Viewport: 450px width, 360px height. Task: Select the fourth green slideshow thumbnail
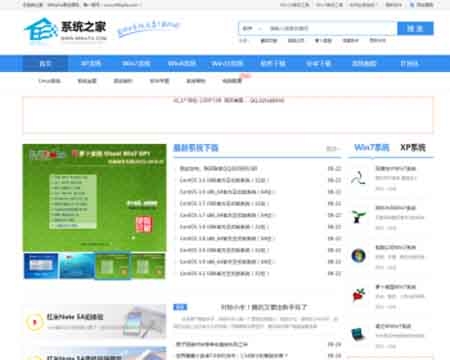148,266
